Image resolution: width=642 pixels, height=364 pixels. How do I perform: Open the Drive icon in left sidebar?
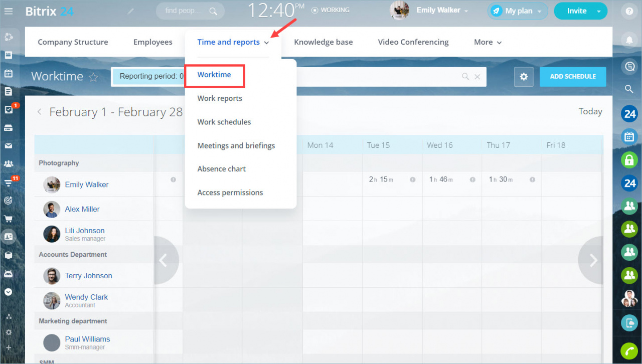(8, 128)
